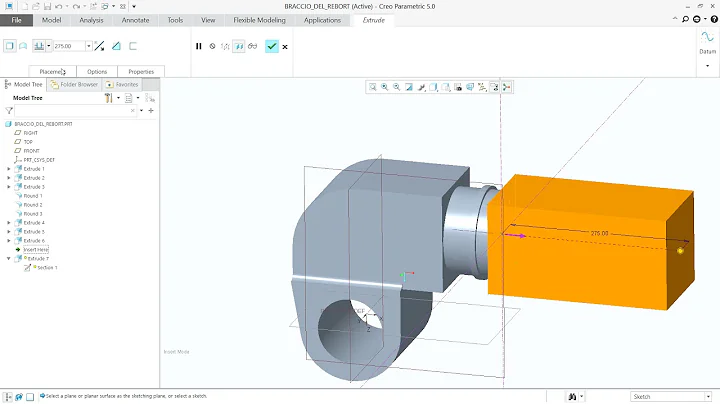Switch to the Analysis ribbon tab
Screen dimensions: 720x404
point(91,20)
